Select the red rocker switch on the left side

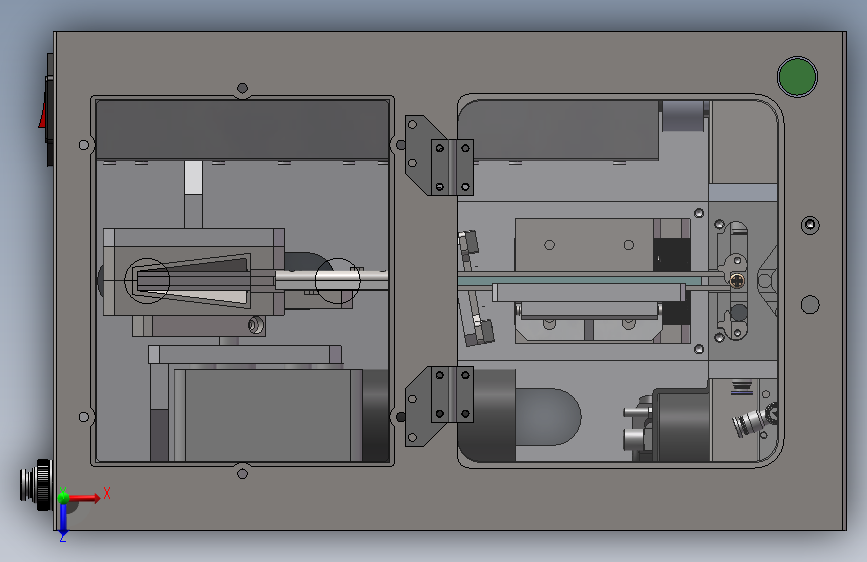43,113
